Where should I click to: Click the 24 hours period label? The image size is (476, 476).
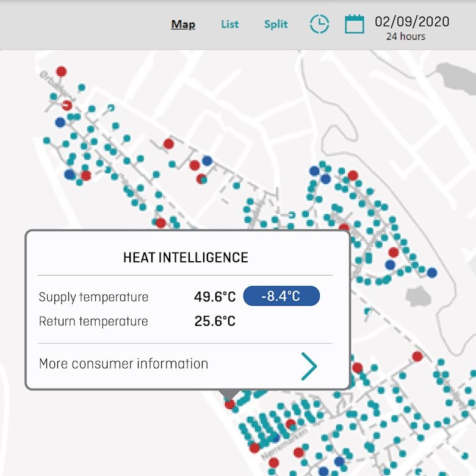[x=406, y=37]
